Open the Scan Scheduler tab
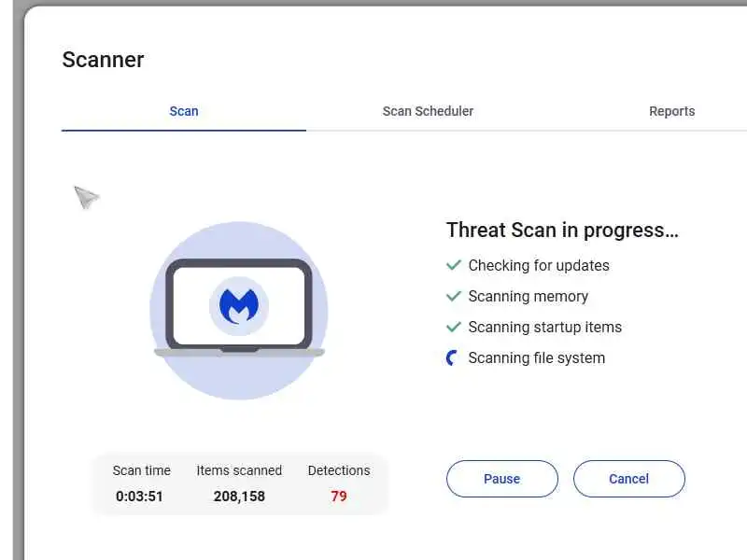Image resolution: width=747 pixels, height=560 pixels. pyautogui.click(x=428, y=111)
